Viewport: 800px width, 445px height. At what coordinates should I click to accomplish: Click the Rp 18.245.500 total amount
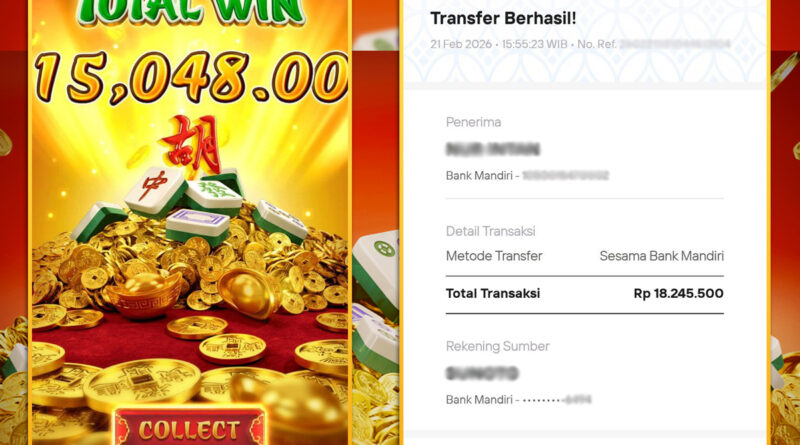[x=679, y=293]
